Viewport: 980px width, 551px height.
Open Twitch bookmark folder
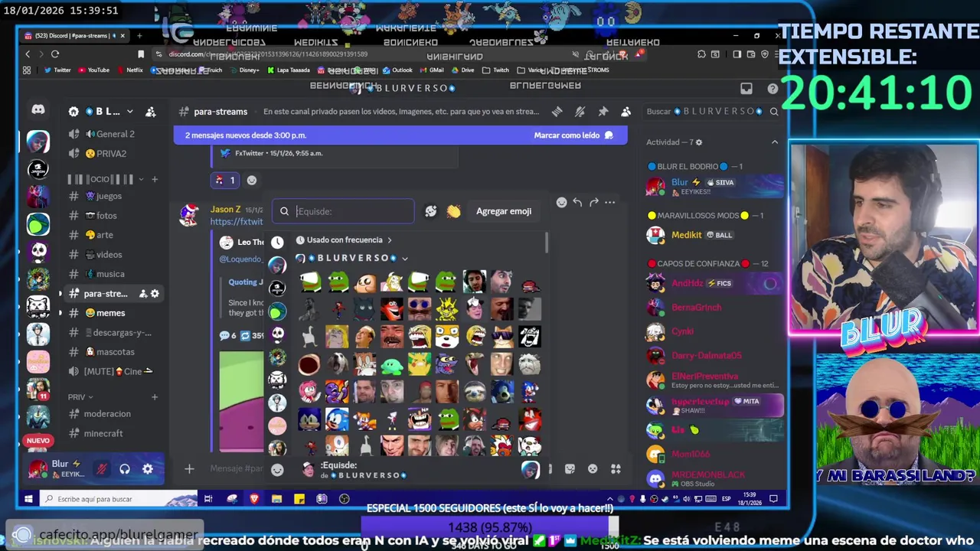pyautogui.click(x=496, y=70)
